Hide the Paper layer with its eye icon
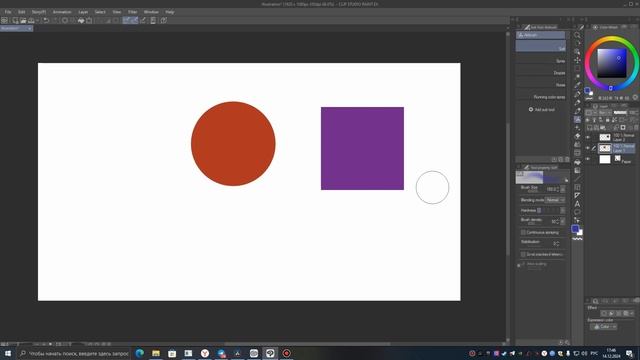Image resolution: width=640 pixels, height=360 pixels. click(x=588, y=159)
